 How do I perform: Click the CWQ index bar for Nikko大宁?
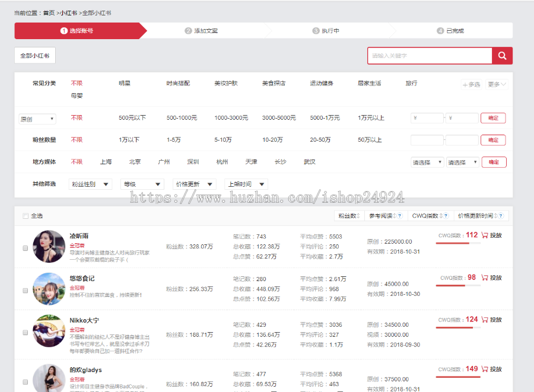[x=458, y=328]
